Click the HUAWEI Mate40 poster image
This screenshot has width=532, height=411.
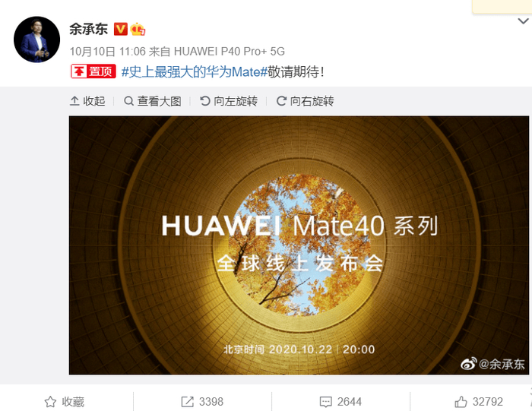point(299,245)
